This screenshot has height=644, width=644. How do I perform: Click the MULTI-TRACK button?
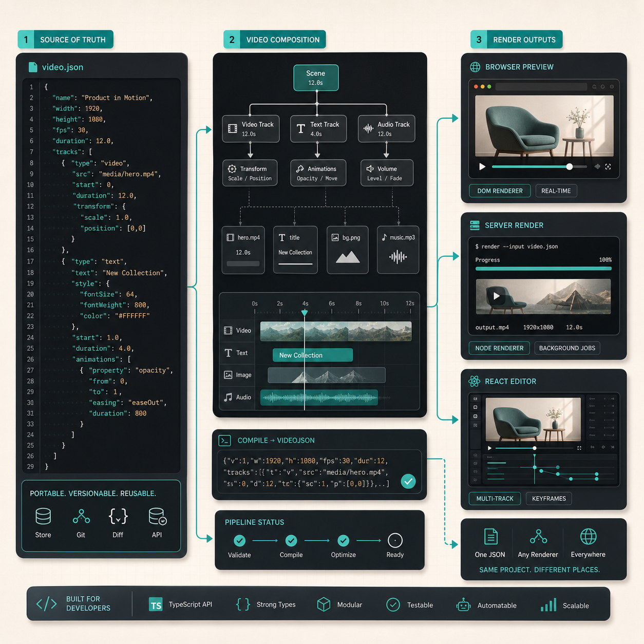pos(495,498)
